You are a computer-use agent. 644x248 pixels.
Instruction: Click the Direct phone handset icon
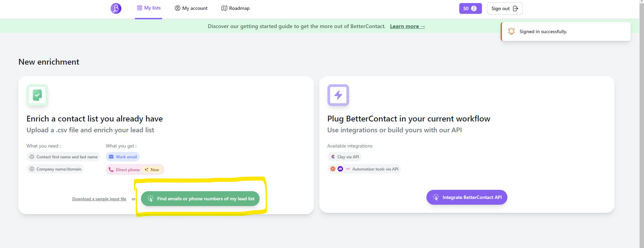[x=111, y=170]
